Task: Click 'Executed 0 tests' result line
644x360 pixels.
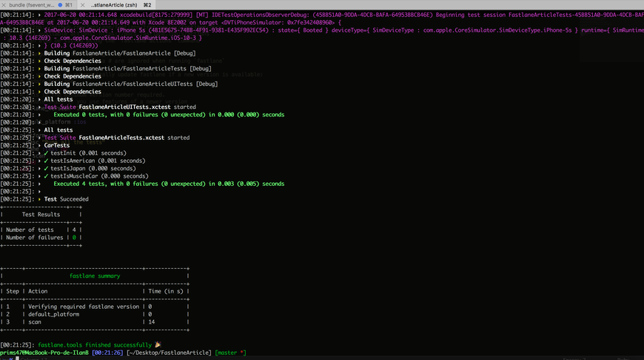Action: coord(169,115)
